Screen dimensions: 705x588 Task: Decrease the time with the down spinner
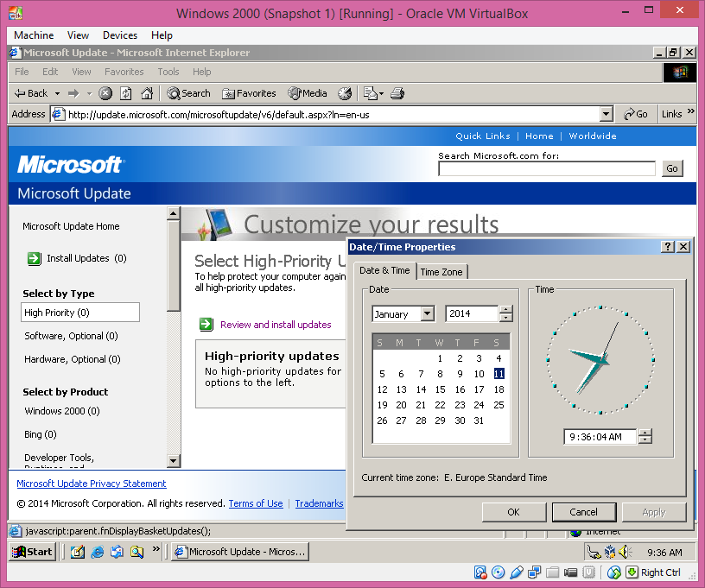645,440
